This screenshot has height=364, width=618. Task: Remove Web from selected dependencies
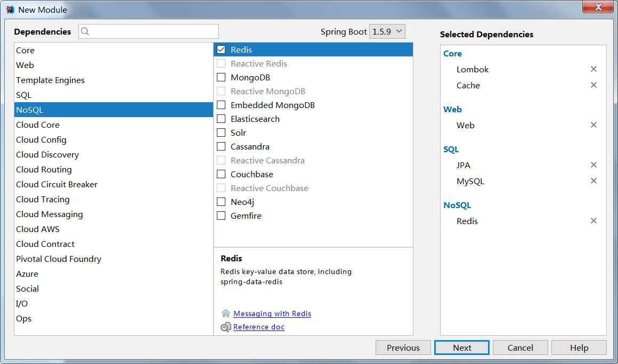593,125
